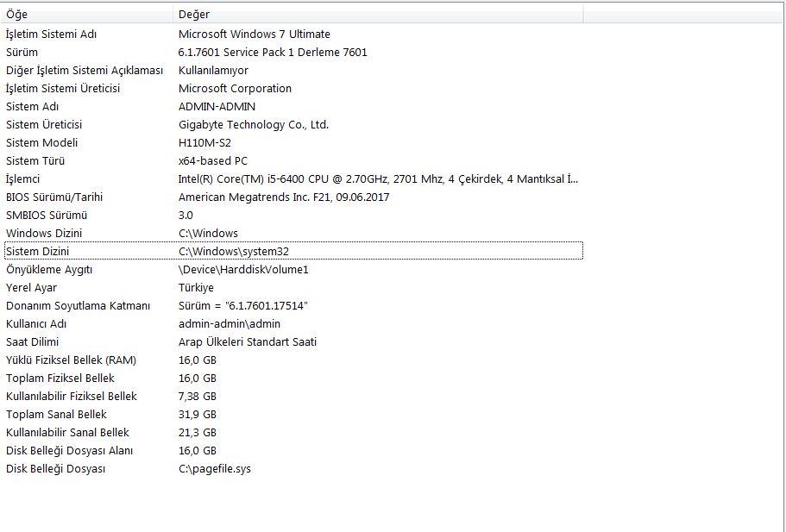
Task: Select the Sistem Türü label
Action: (35, 160)
